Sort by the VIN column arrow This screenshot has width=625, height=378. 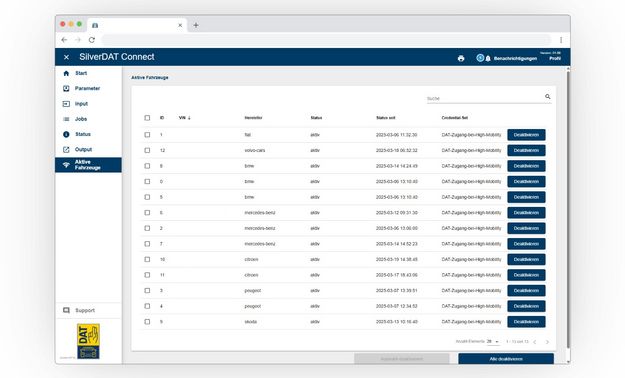click(189, 118)
